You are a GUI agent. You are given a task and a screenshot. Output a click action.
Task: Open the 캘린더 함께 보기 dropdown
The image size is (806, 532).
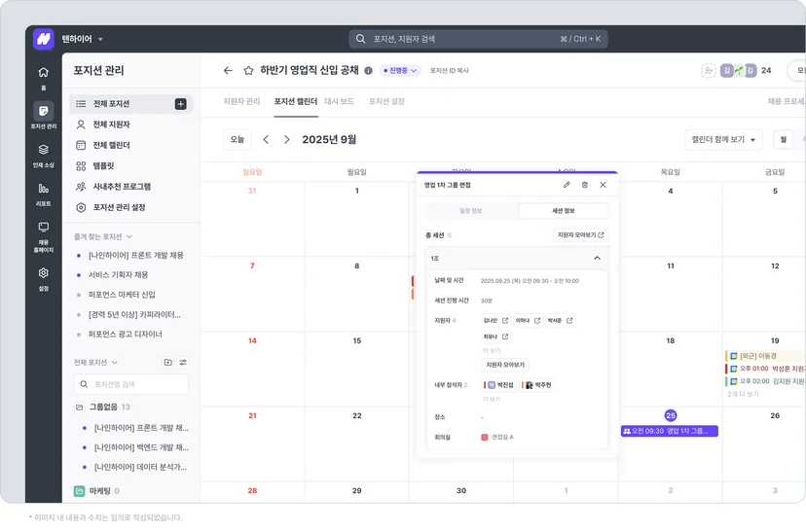(x=723, y=140)
